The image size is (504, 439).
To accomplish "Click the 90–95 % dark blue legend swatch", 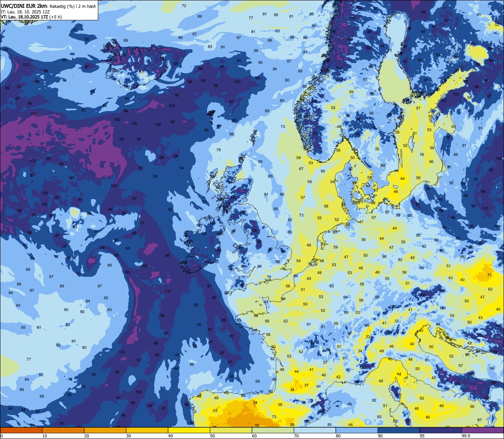I will coord(398,430).
